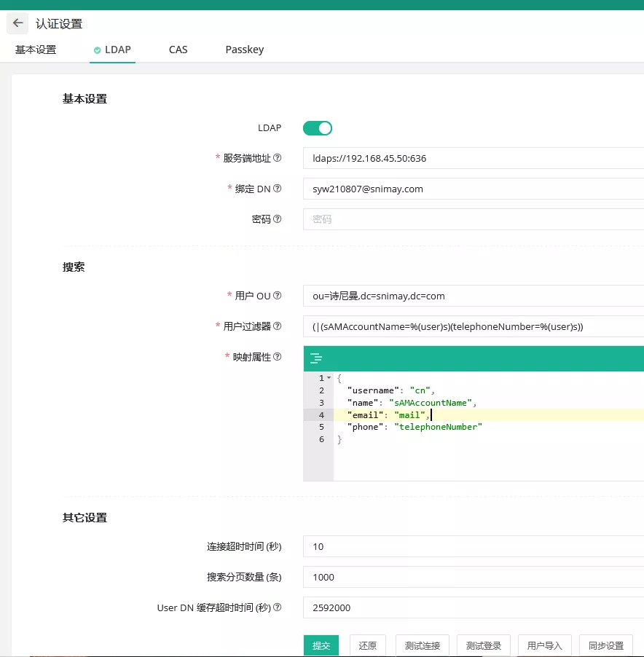
Task: Switch to the 基本设置 tab
Action: [x=36, y=50]
